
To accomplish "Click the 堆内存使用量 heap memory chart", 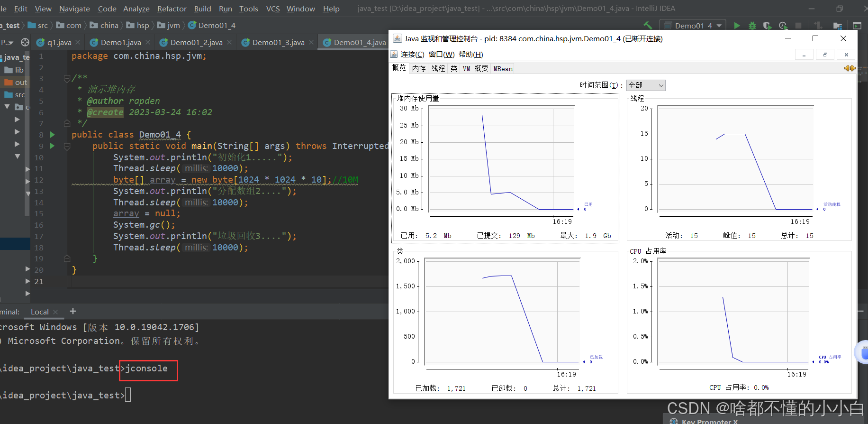I will point(501,159).
